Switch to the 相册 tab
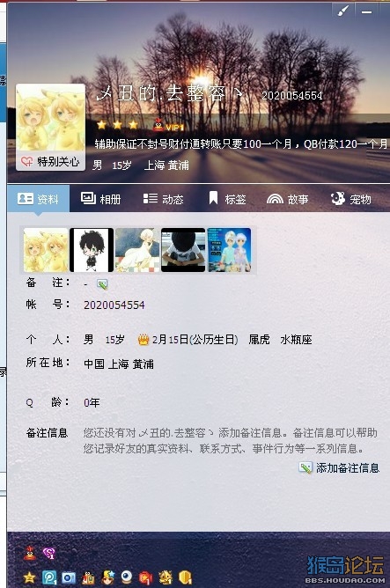 101,199
